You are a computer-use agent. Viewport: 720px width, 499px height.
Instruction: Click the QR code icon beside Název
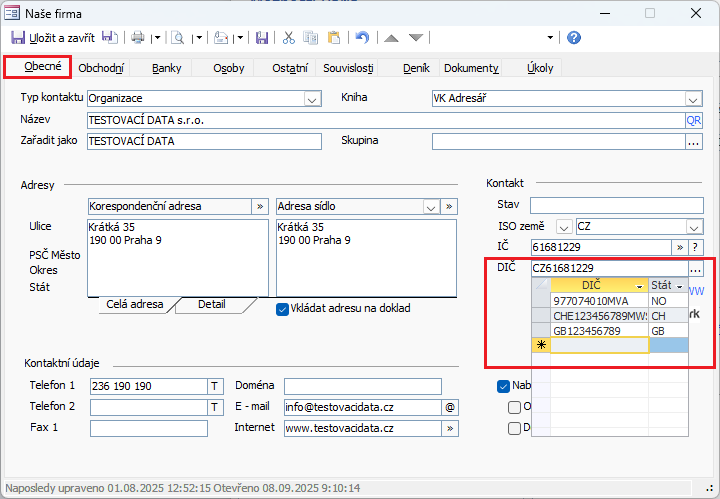[x=694, y=120]
